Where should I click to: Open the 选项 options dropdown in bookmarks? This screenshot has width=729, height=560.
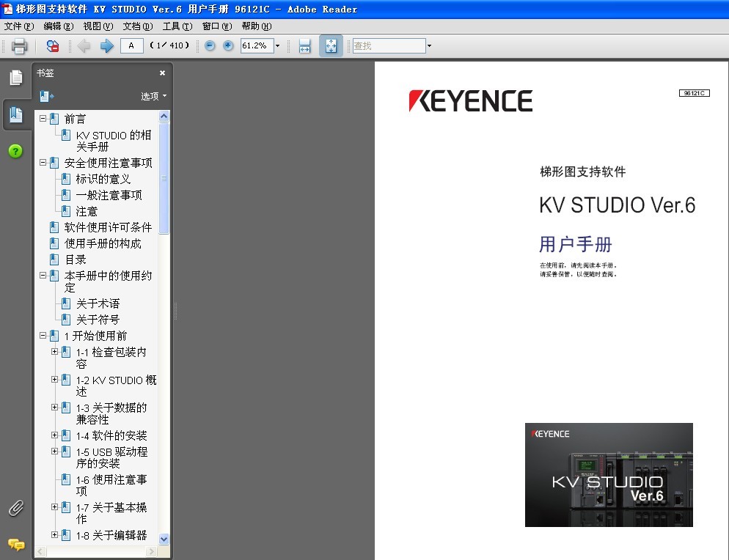[154, 96]
